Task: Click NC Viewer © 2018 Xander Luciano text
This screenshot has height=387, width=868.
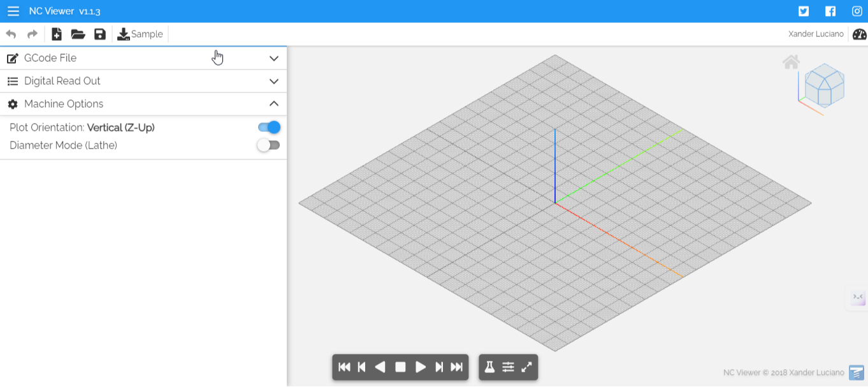Action: pyautogui.click(x=784, y=372)
